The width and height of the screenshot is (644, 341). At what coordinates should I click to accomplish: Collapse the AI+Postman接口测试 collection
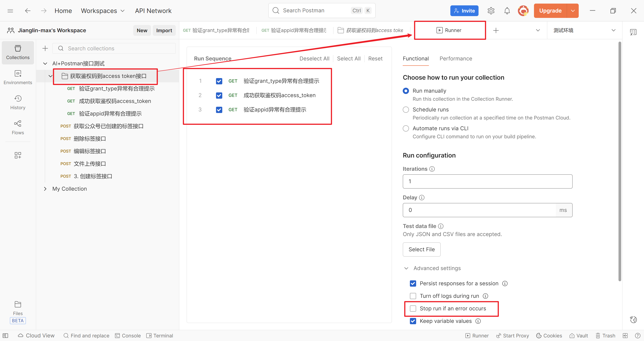[x=45, y=64]
